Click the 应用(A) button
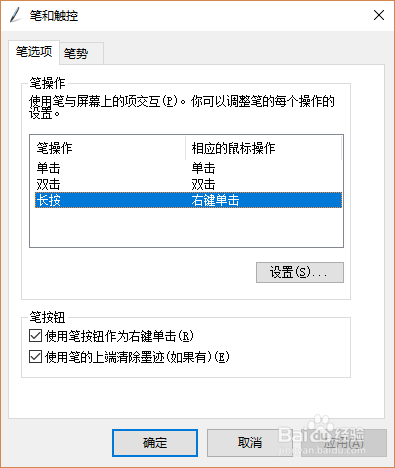This screenshot has height=468, width=395. [x=344, y=443]
